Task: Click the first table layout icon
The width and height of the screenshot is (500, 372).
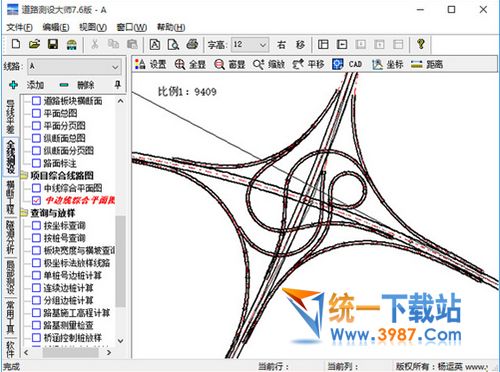Action: 323,44
